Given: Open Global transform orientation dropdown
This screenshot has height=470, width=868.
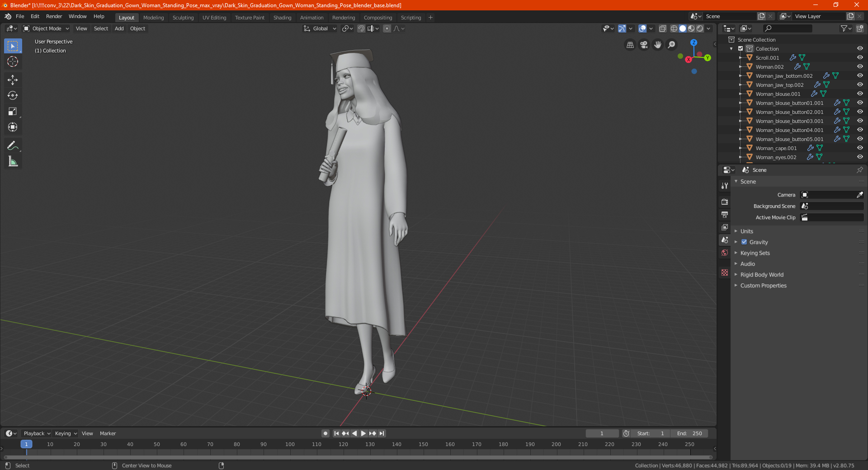Looking at the screenshot, I should (x=320, y=28).
